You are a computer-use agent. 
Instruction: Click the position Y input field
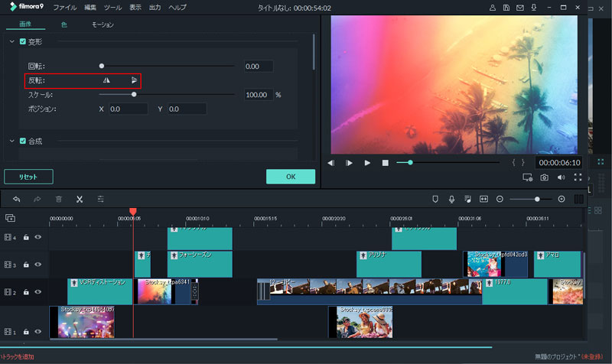[187, 109]
